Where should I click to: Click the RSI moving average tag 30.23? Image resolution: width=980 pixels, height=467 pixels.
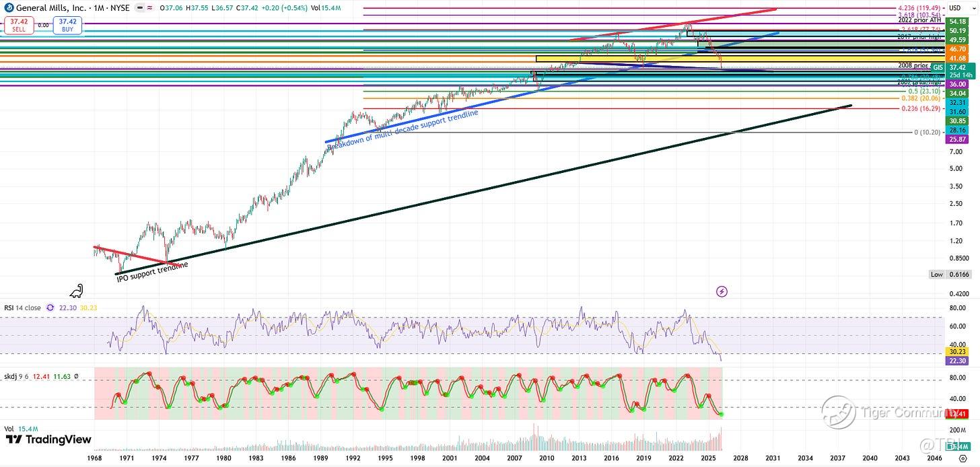[x=956, y=351]
